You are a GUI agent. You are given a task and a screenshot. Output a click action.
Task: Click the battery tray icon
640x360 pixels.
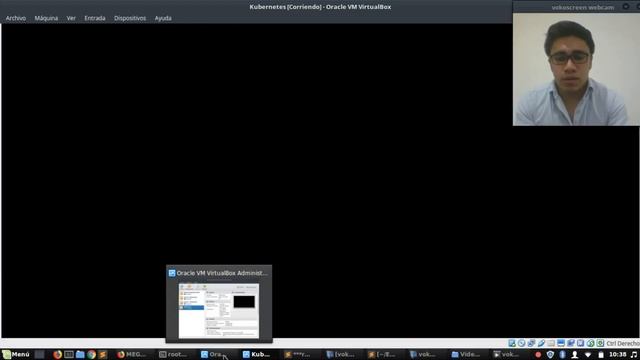click(x=601, y=355)
